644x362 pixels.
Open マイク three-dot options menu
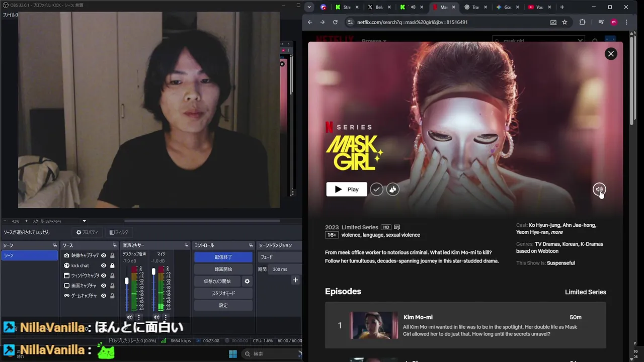[x=166, y=317]
